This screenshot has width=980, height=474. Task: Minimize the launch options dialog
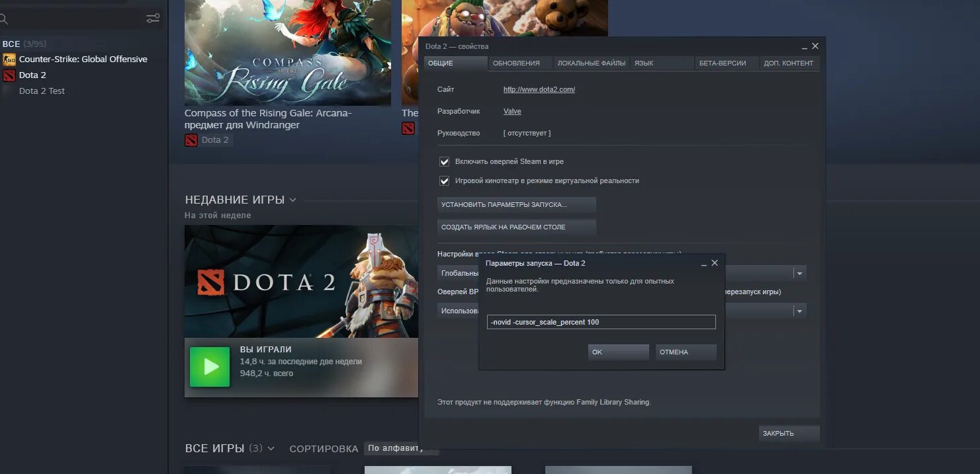703,264
